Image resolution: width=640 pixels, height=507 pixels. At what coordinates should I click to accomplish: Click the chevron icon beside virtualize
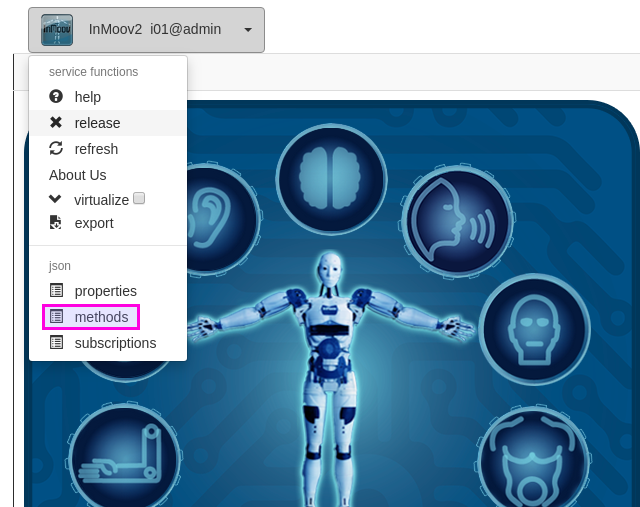pyautogui.click(x=55, y=199)
